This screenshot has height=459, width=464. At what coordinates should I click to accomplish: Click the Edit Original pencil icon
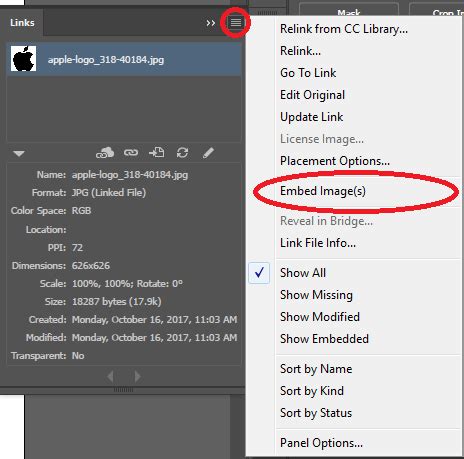pos(208,153)
